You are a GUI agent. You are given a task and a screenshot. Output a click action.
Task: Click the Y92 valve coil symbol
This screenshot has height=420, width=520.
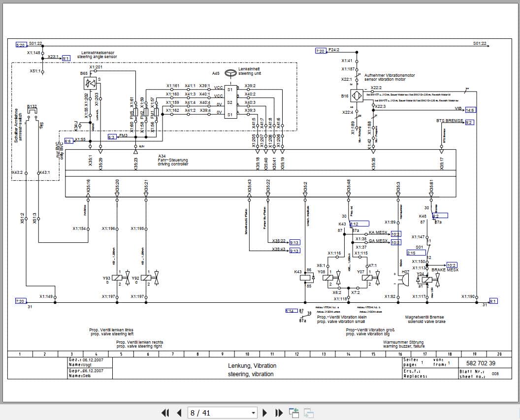click(x=146, y=278)
